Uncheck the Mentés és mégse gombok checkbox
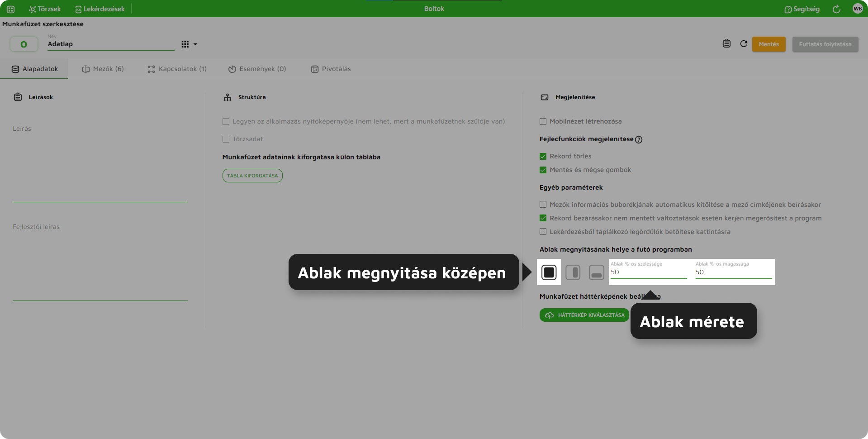868x439 pixels. pyautogui.click(x=543, y=170)
